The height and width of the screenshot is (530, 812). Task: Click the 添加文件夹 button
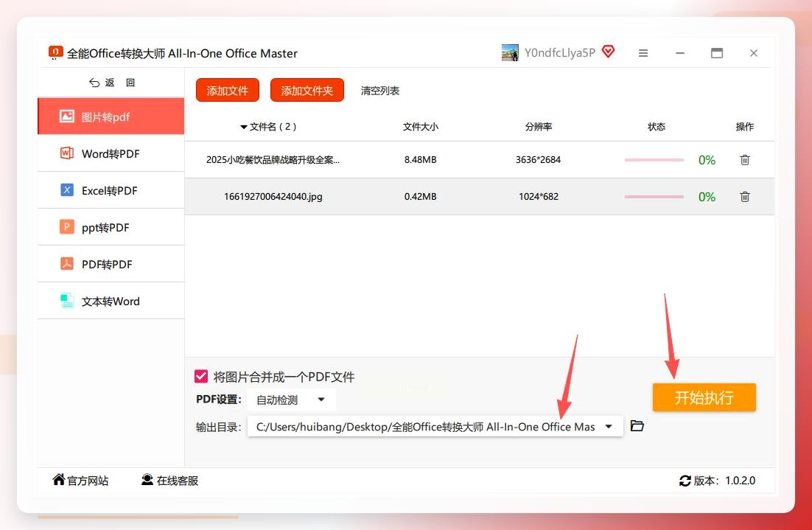307,91
